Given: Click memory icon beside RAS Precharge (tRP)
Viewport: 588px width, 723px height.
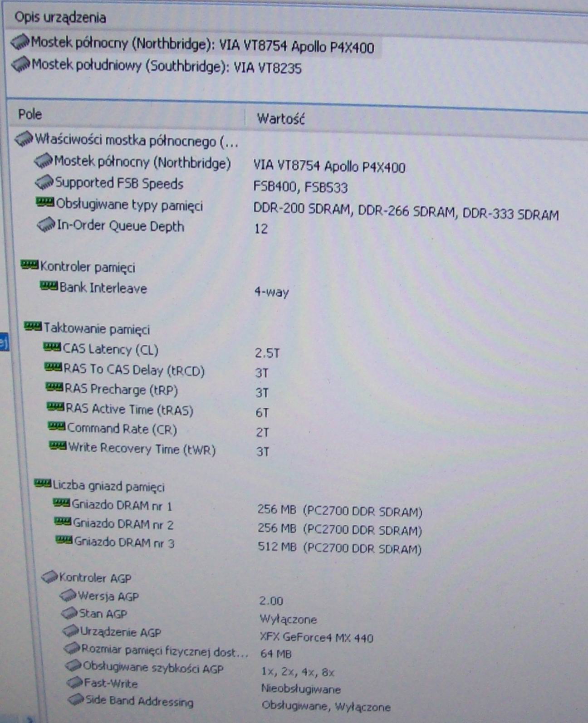Looking at the screenshot, I should pos(54,387).
